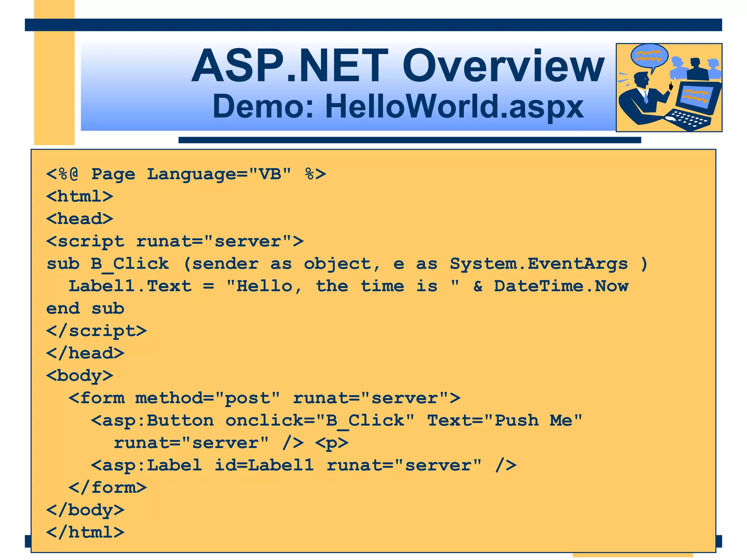Click the '<asp:Button onclick="B_Click"' line
This screenshot has width=747, height=560.
(x=336, y=421)
